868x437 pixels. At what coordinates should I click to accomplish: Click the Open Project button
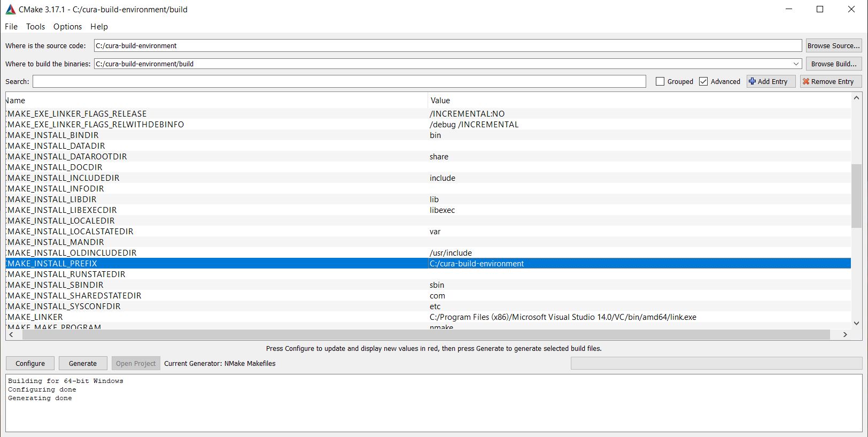coord(136,363)
